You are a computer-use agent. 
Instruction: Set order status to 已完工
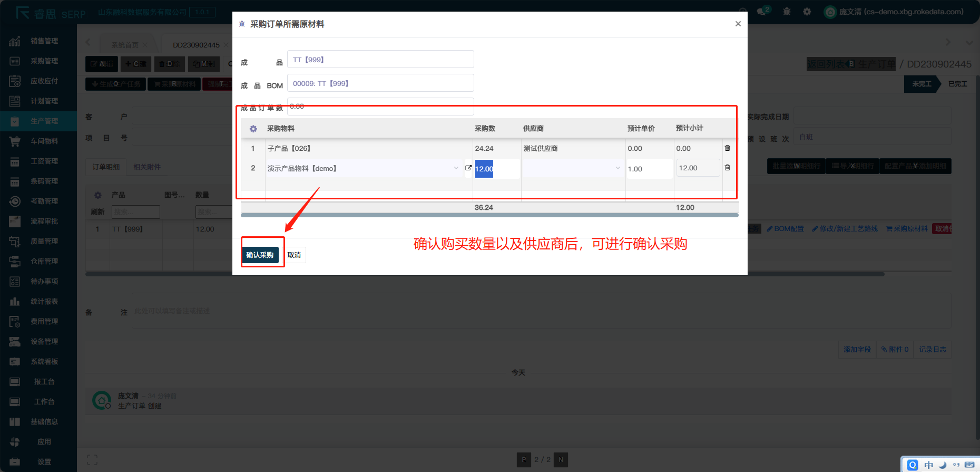click(957, 84)
